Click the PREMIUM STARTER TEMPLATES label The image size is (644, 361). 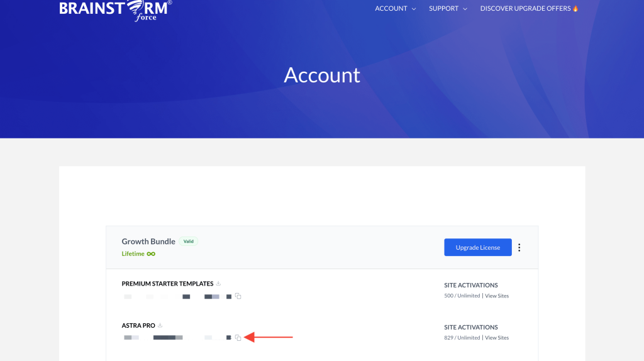[x=167, y=284]
